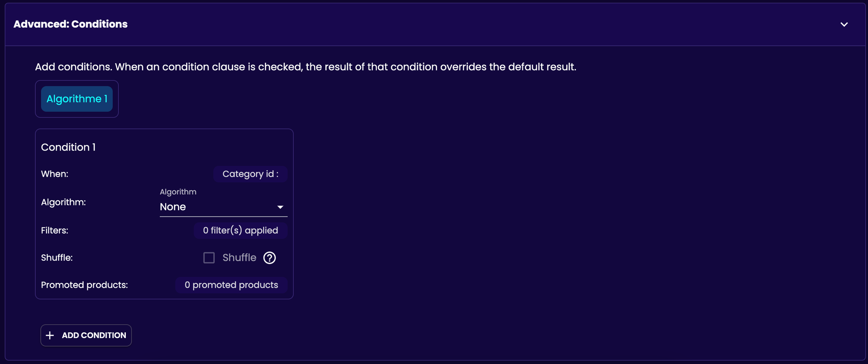
Task: Open the Category id condition chip
Action: [250, 174]
